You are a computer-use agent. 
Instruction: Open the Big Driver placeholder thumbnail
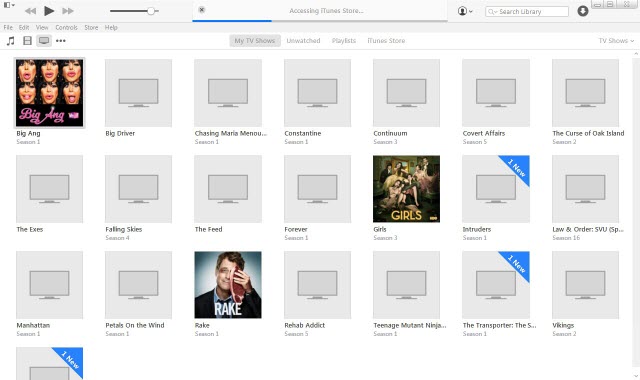tap(138, 93)
